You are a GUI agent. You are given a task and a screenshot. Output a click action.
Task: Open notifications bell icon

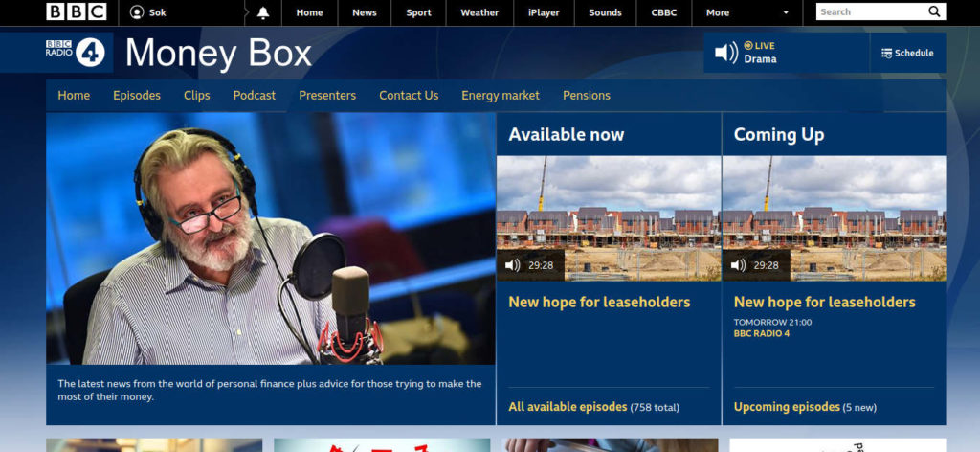[x=262, y=12]
